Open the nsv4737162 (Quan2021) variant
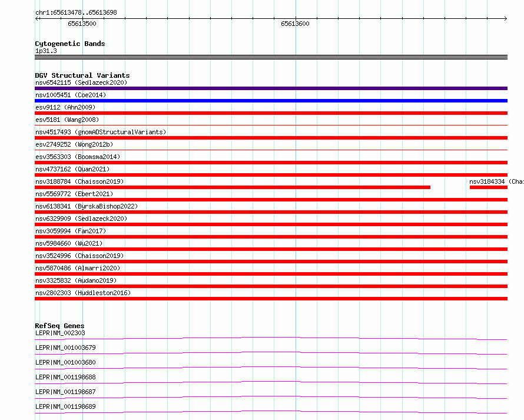The height and width of the screenshot is (420, 524). [x=271, y=175]
